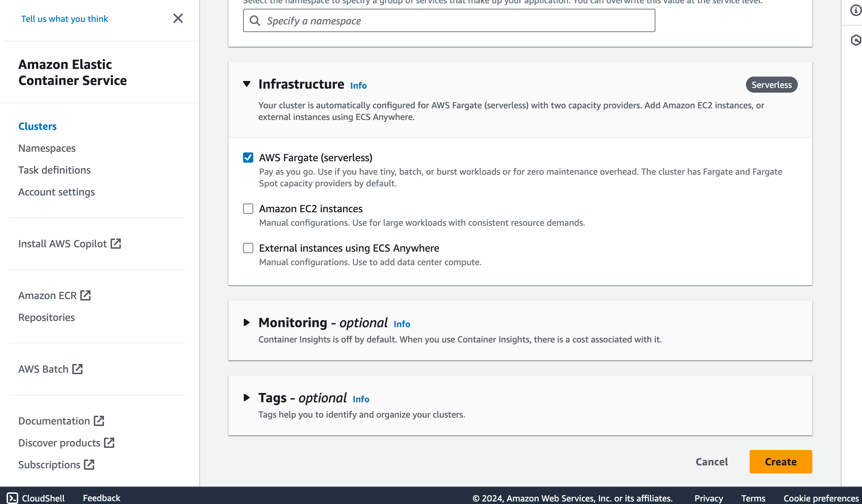Check External instances using ECS Anywhere

248,248
